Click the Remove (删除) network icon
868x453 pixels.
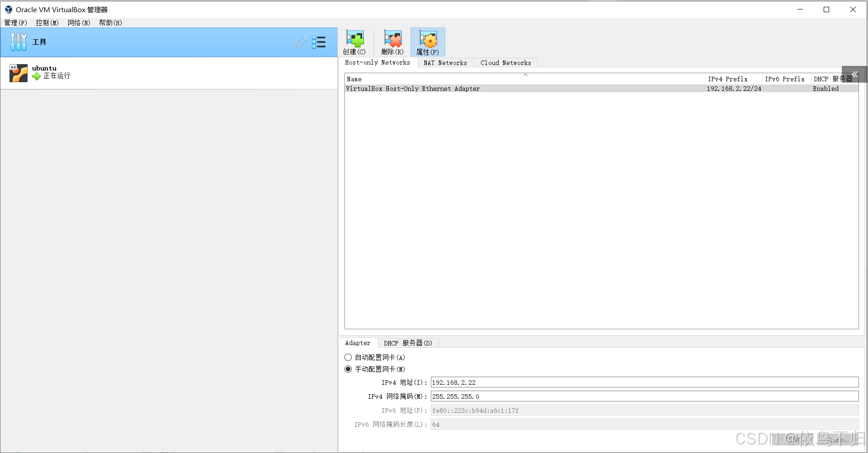[392, 39]
